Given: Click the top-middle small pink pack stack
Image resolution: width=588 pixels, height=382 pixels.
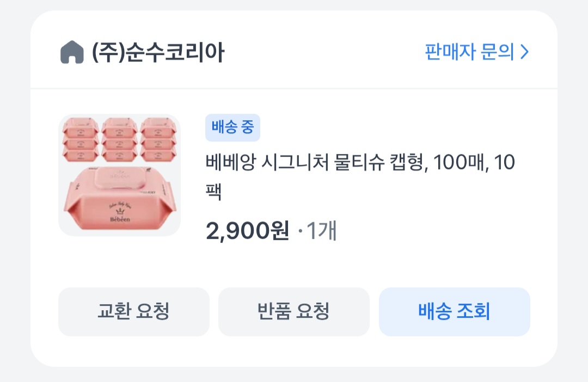Looking at the screenshot, I should (x=119, y=140).
